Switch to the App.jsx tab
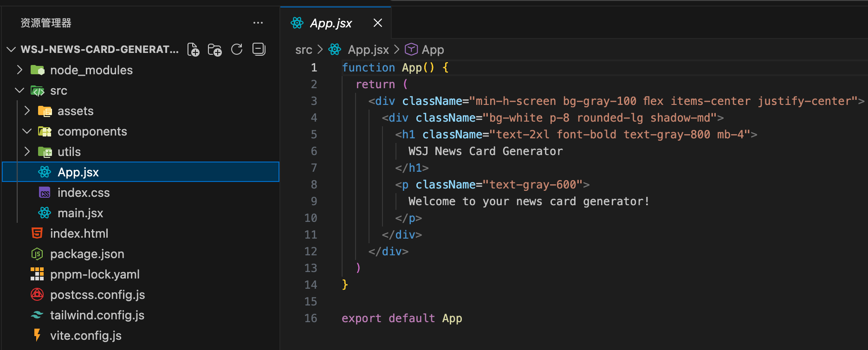 [330, 23]
